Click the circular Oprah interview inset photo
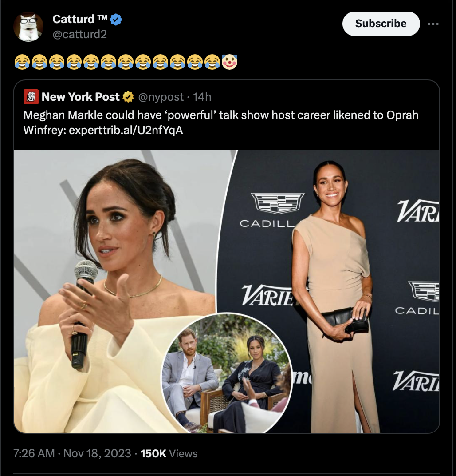This screenshot has height=476, width=456. coord(227,373)
